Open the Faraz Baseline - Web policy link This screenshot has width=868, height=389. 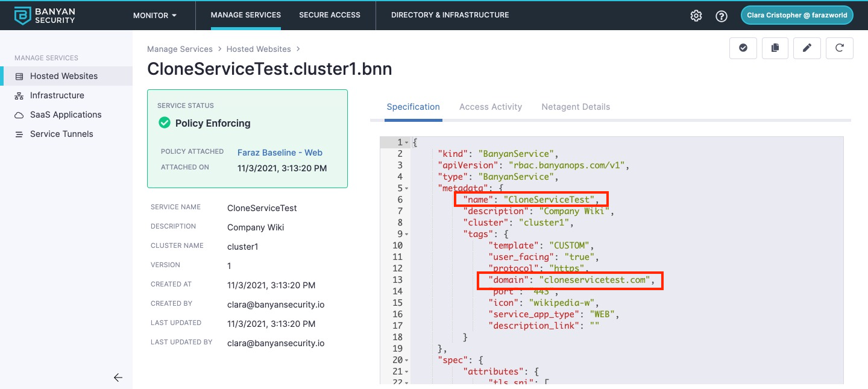click(x=280, y=153)
